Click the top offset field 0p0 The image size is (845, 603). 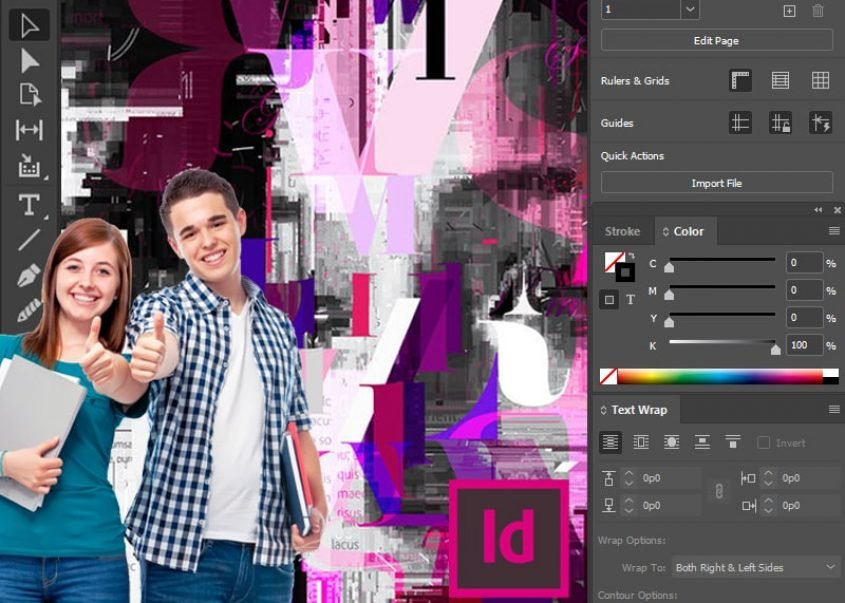(x=669, y=478)
